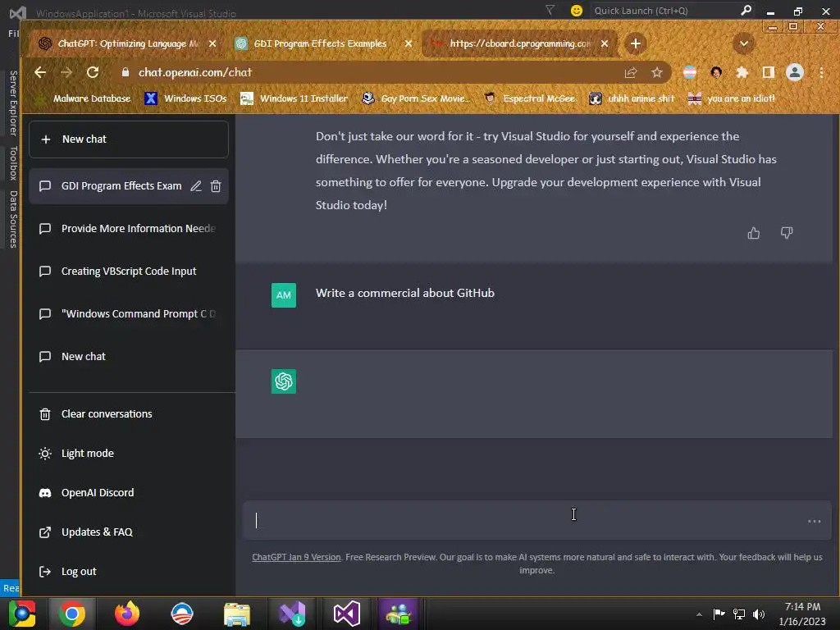Open File Explorer from the taskbar
The height and width of the screenshot is (630, 840).
[236, 614]
